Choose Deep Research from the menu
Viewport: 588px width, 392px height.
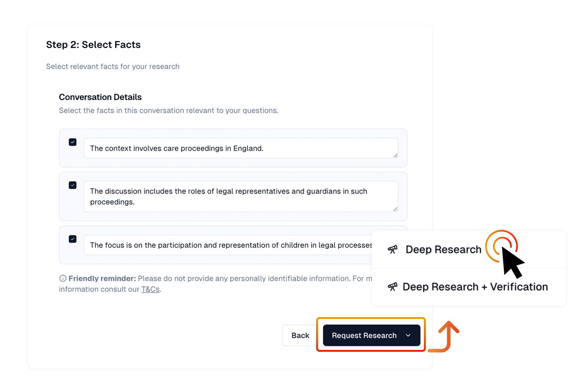443,249
